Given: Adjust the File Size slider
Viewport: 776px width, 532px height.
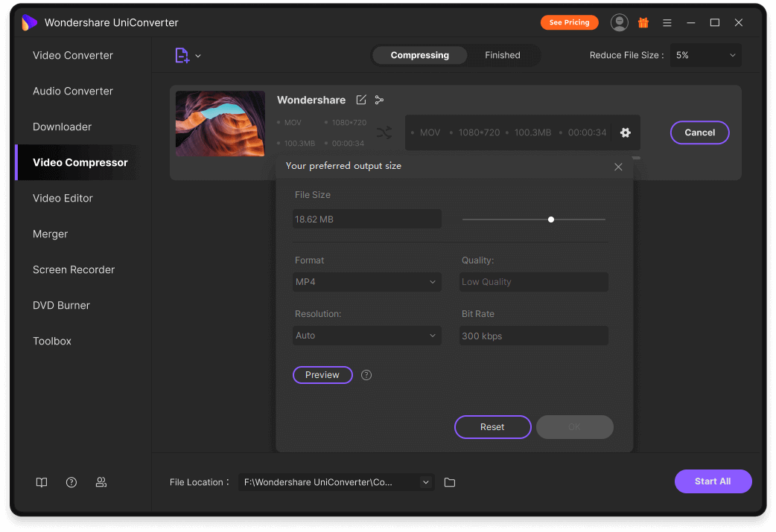Looking at the screenshot, I should pos(551,219).
